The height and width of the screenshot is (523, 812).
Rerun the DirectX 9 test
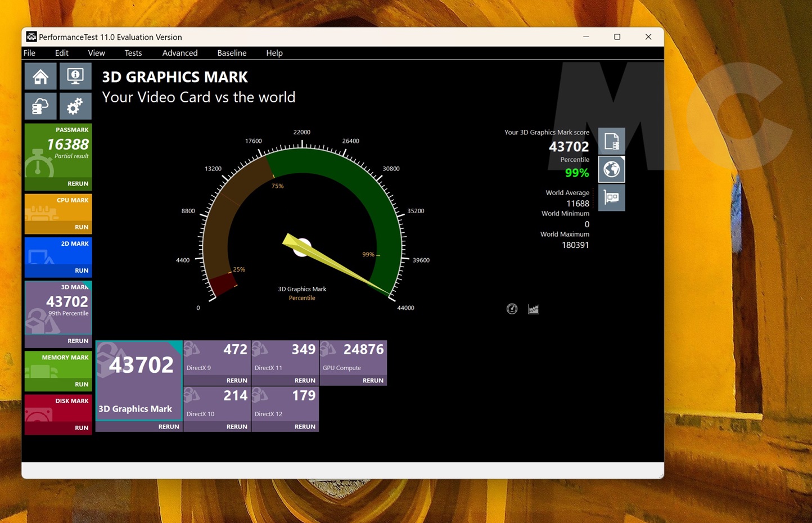tap(237, 381)
